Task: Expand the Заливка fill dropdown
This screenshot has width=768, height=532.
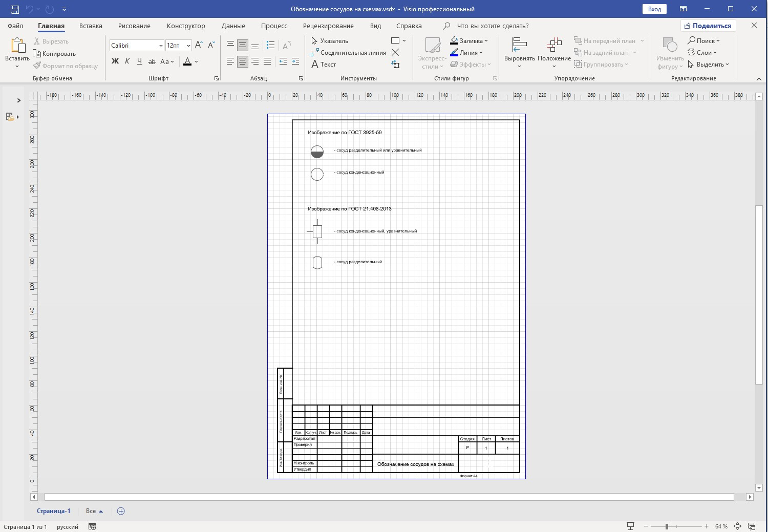Action: tap(486, 41)
